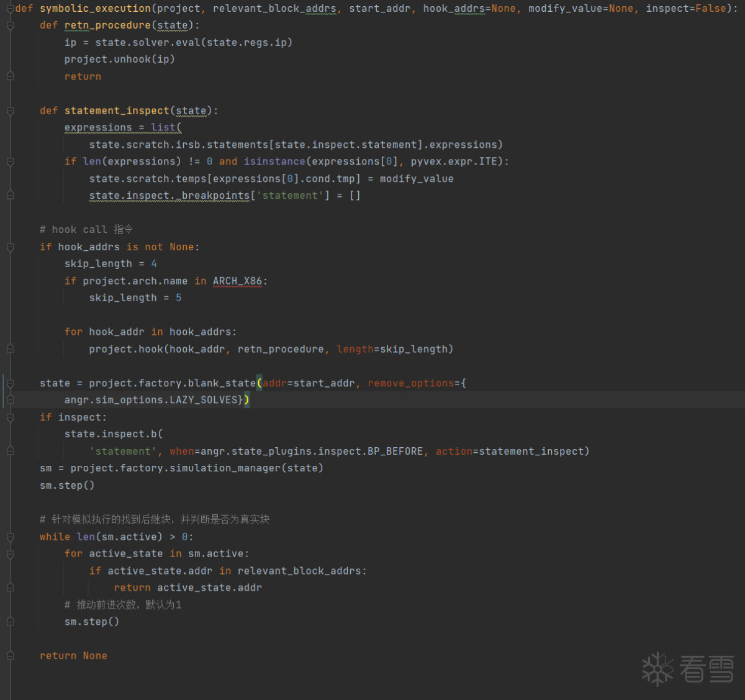The image size is (745, 700).
Task: Click the Chinese comment above the while loop
Action: [155, 520]
